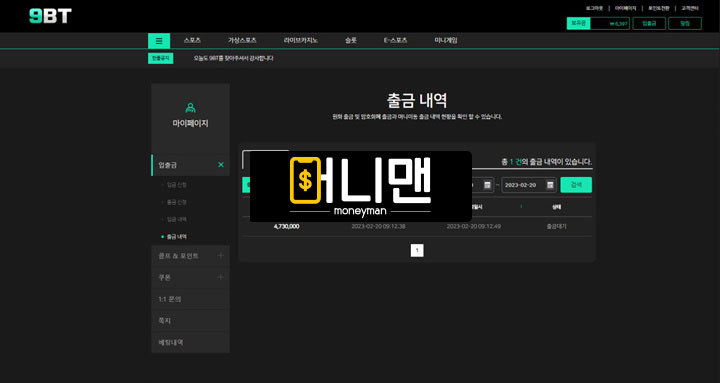This screenshot has width=720, height=383.
Task: Open 쪽지 in the sidebar
Action: point(190,321)
